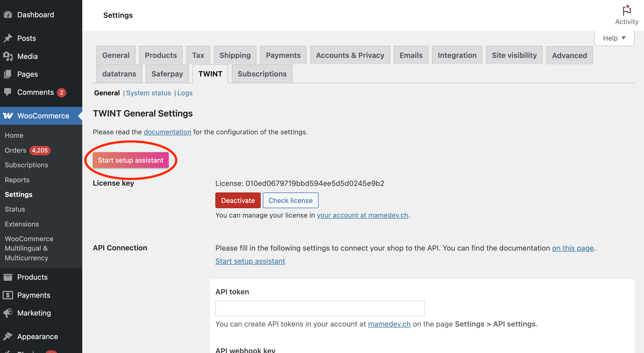Click the Check license button
The width and height of the screenshot is (644, 353).
(290, 200)
